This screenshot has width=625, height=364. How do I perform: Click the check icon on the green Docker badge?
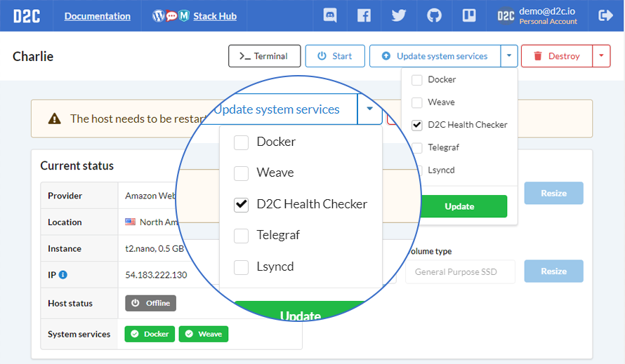pos(135,334)
